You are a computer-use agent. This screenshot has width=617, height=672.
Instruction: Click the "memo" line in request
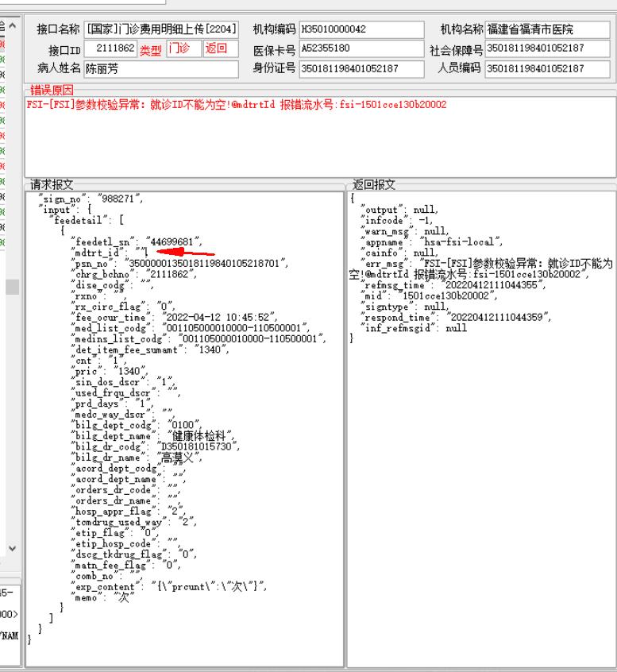coord(103,597)
